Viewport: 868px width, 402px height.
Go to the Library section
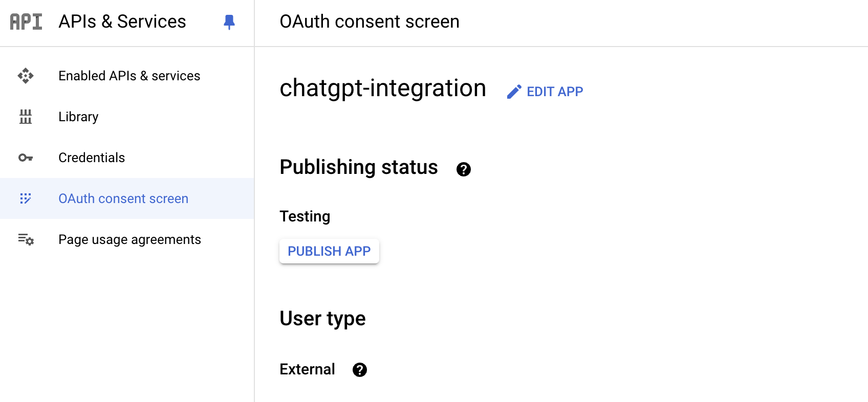tap(78, 117)
